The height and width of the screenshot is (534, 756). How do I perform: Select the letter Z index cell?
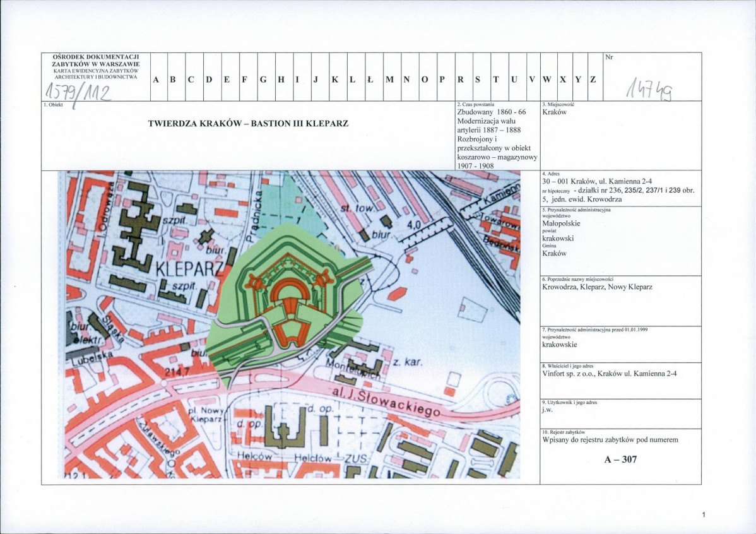coord(593,80)
